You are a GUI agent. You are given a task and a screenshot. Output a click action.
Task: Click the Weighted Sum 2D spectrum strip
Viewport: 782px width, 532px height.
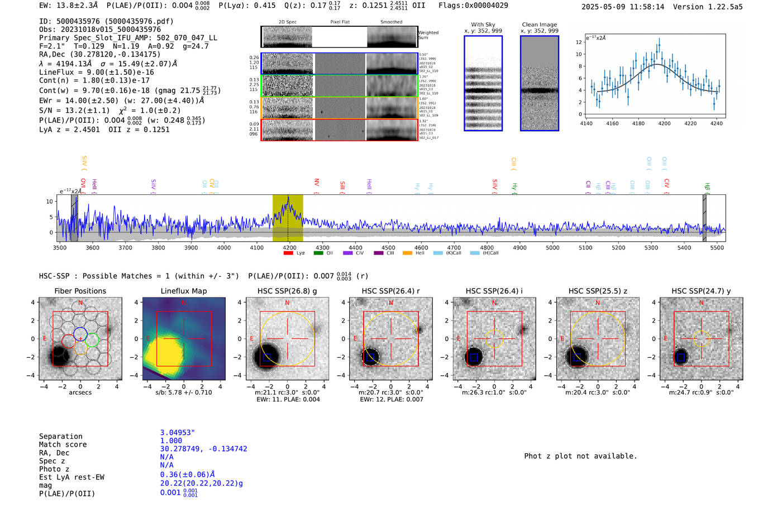click(x=340, y=37)
